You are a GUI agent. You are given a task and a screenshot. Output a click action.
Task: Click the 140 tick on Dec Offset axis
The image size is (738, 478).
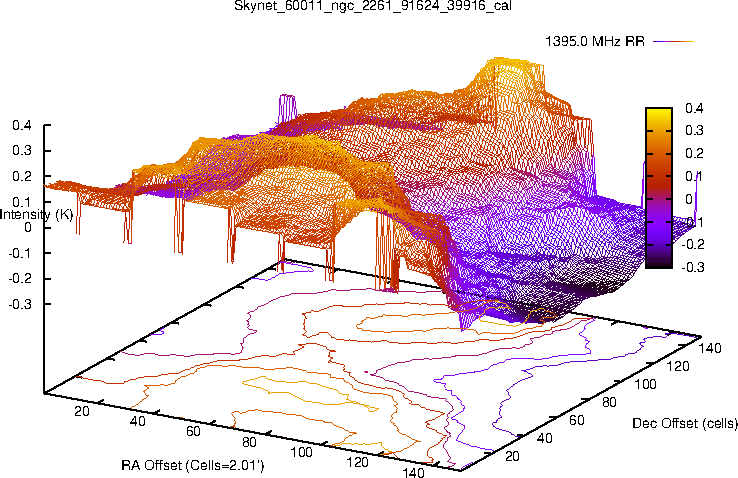click(710, 348)
